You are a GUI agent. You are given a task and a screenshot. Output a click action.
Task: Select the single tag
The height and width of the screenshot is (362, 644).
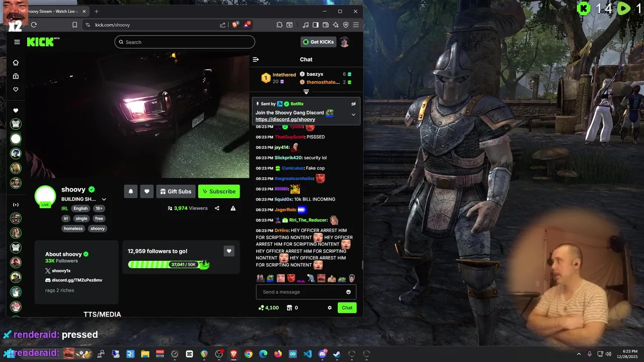[x=82, y=218]
